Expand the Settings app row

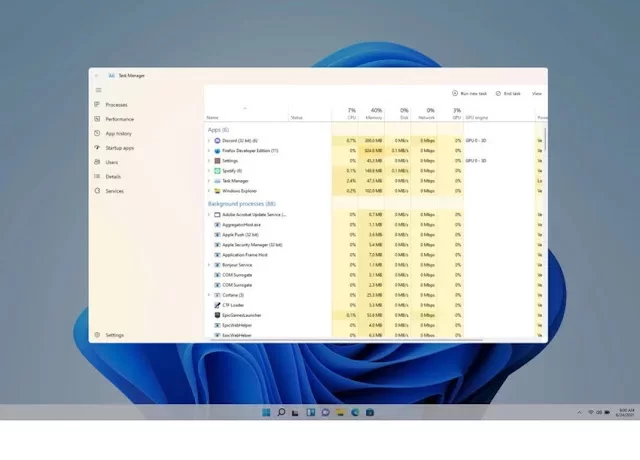pos(209,161)
